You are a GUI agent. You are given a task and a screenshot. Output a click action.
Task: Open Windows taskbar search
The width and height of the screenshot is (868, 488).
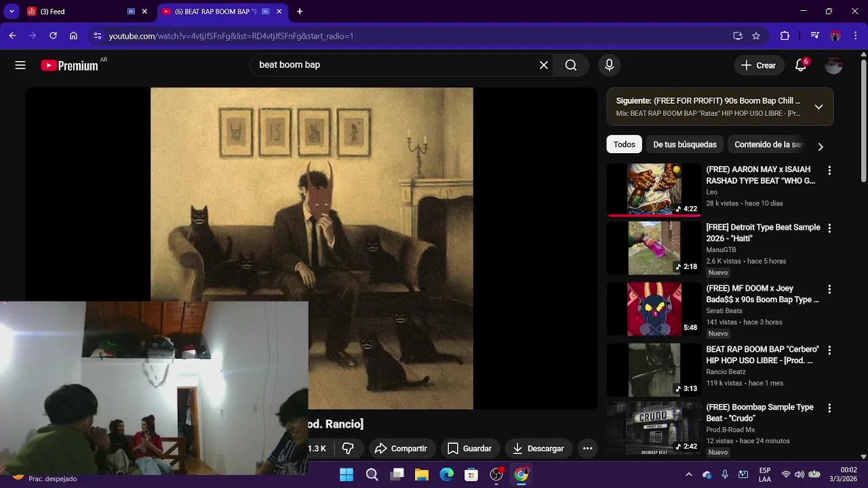tap(372, 474)
